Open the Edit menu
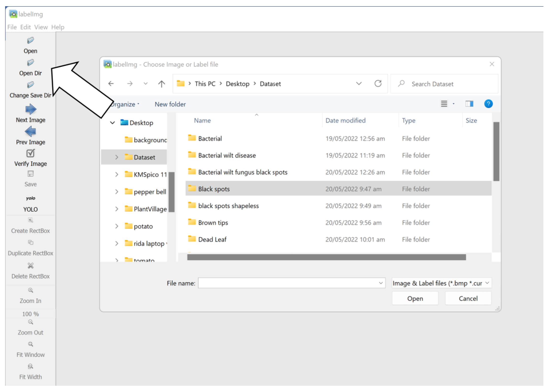This screenshot has width=550, height=392. pos(25,27)
